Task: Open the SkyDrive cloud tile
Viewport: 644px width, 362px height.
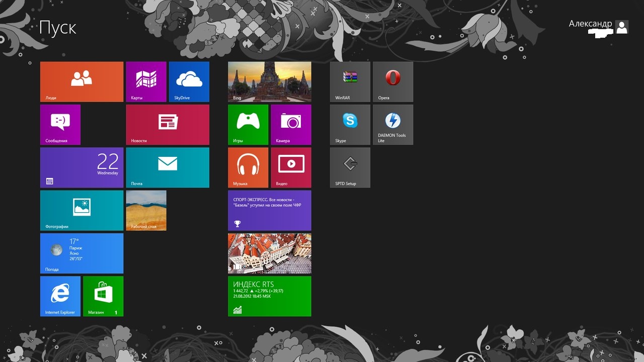Action: coord(189,81)
